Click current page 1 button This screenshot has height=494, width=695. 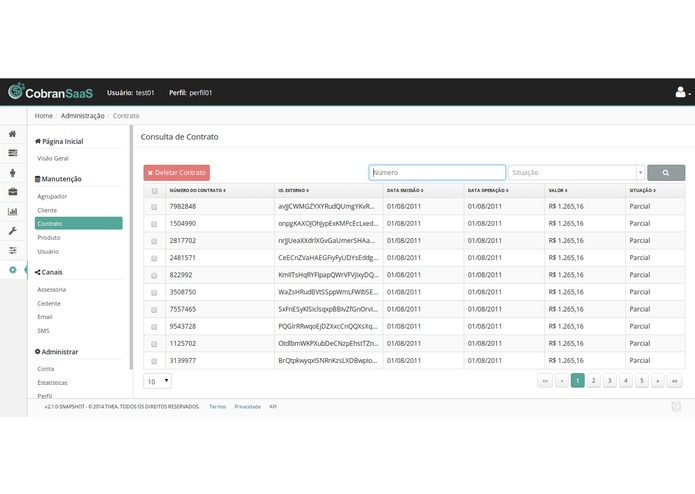tap(578, 381)
